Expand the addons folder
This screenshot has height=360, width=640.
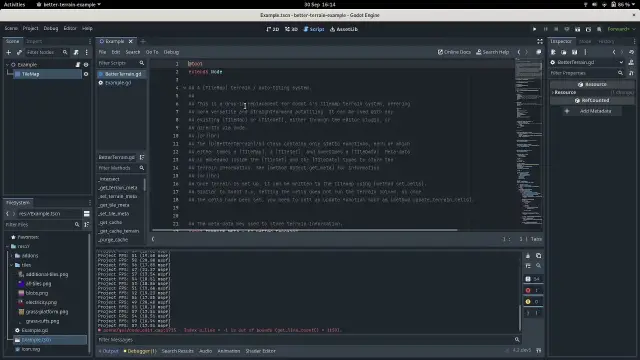point(11,256)
